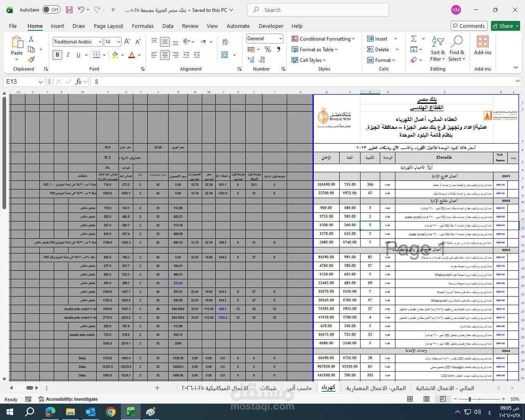Viewport: 525px width, 420px height.
Task: Toggle Underline formatting
Action: click(x=78, y=55)
